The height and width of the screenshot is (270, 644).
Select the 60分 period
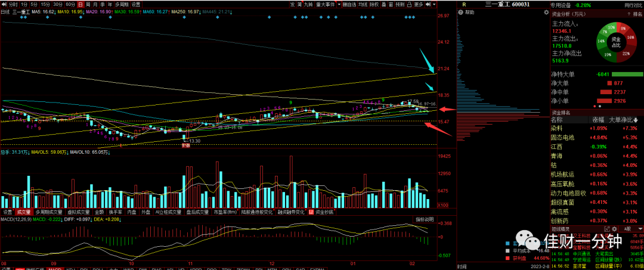point(70,5)
